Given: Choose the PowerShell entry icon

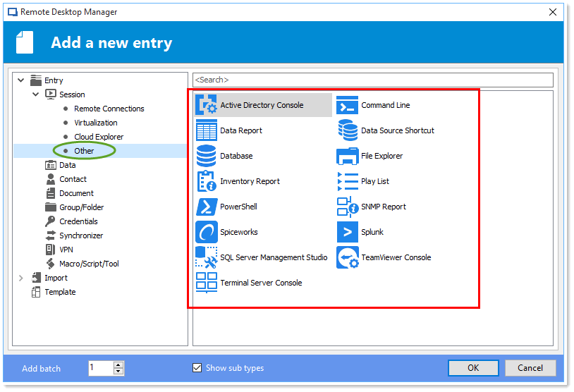Looking at the screenshot, I should [207, 207].
